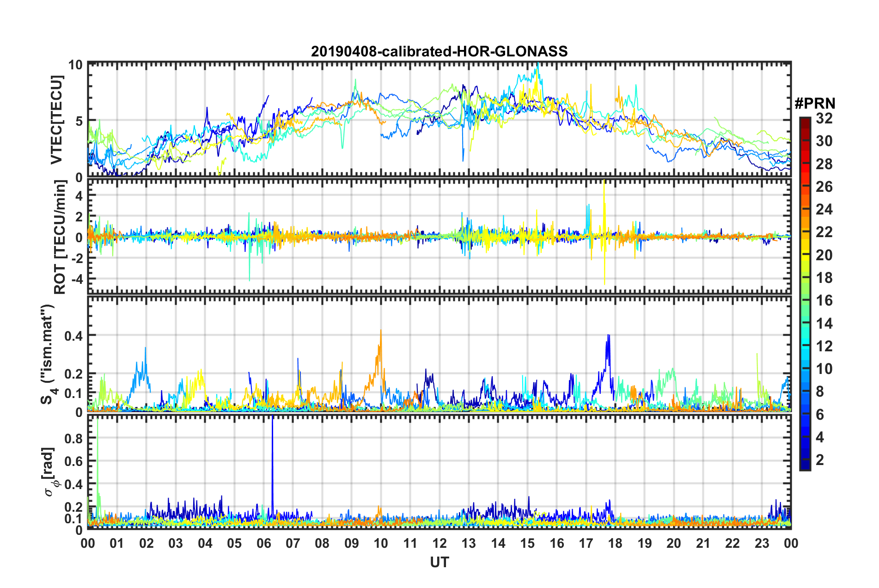879x588 pixels.
Task: Select colorbar tick label 24
Action: [x=824, y=209]
